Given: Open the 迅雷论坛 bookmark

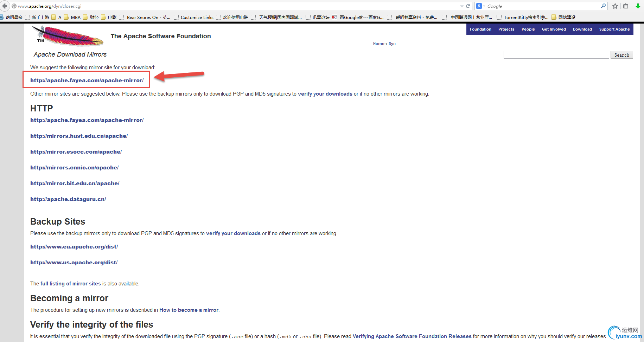Looking at the screenshot, I should (318, 17).
